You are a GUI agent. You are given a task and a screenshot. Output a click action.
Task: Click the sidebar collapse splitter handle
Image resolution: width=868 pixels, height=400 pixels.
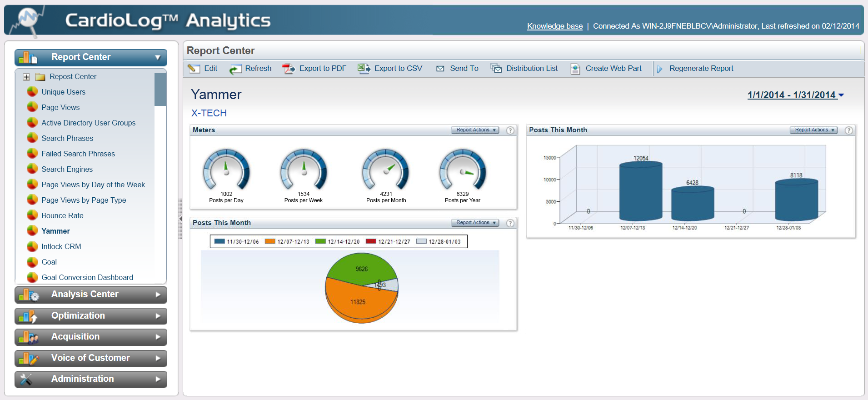pos(180,219)
